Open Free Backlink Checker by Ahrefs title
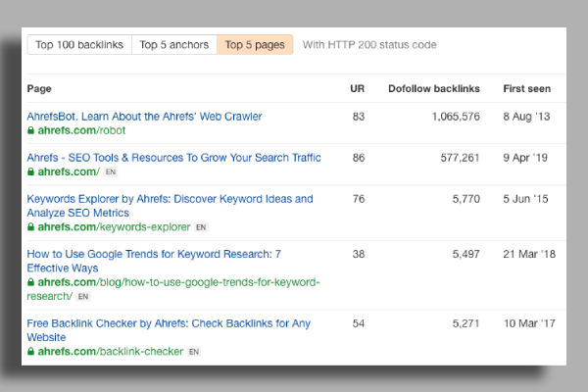Viewport: 588px width, 392px height. pos(169,330)
